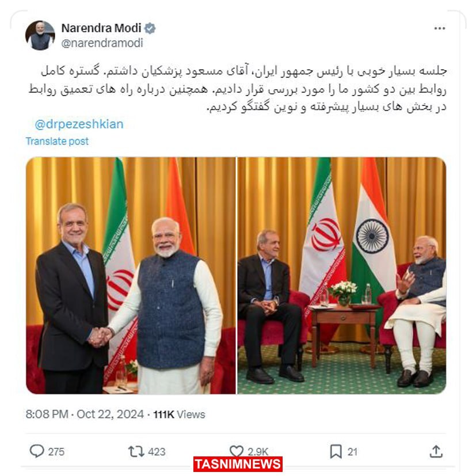The height and width of the screenshot is (476, 476).
Task: Click the Translate post link
Action: (x=57, y=141)
